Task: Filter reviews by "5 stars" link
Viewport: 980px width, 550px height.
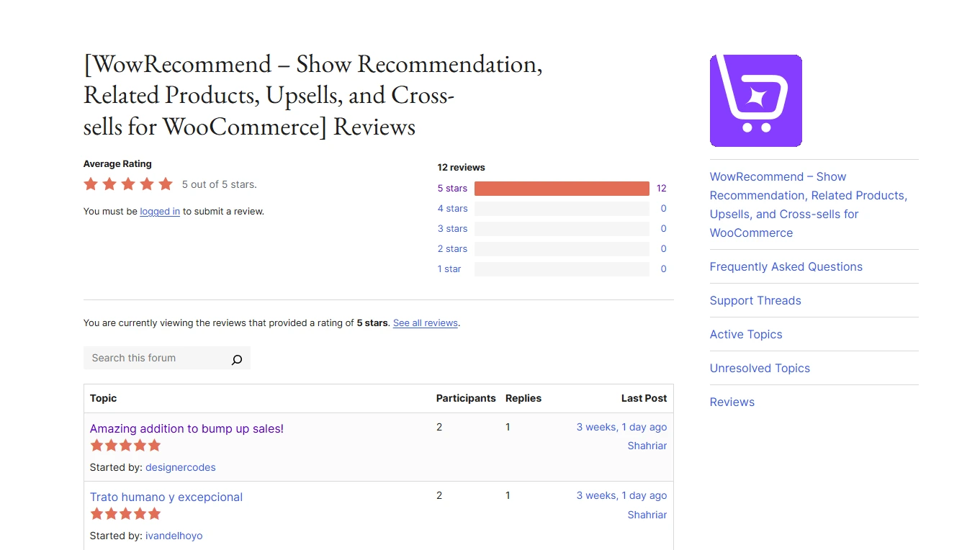Action: pyautogui.click(x=452, y=189)
